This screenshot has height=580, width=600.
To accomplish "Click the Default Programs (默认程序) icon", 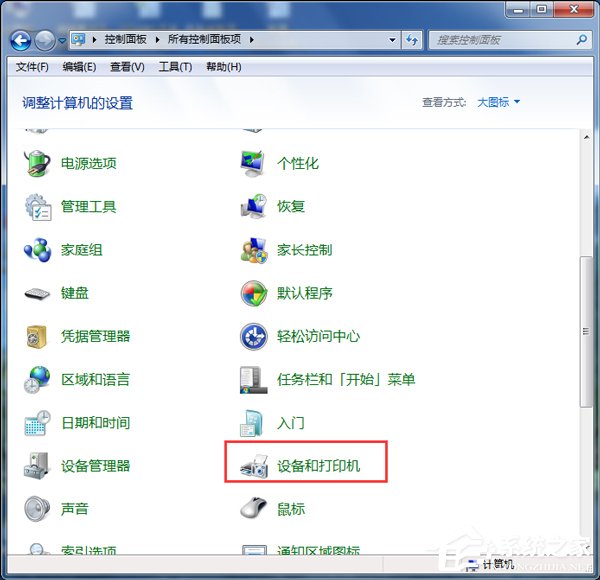I will tap(254, 293).
